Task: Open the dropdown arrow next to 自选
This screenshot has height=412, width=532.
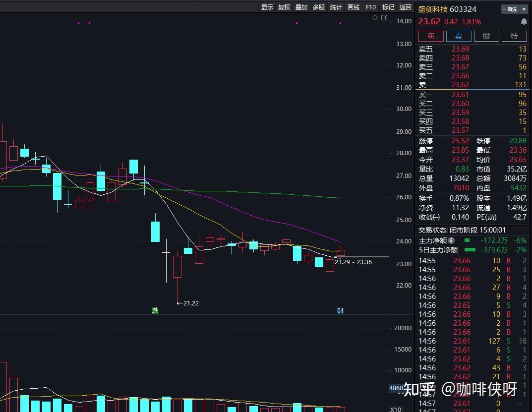Action: [524, 9]
